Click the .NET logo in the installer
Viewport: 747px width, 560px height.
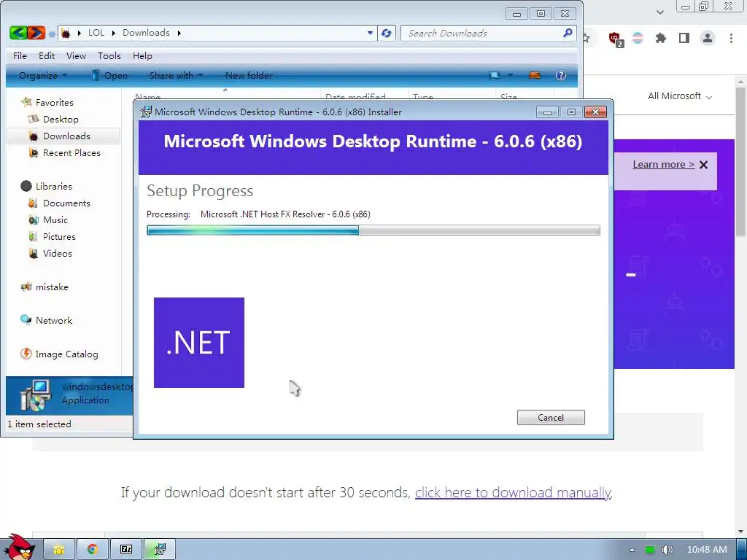pyautogui.click(x=199, y=343)
